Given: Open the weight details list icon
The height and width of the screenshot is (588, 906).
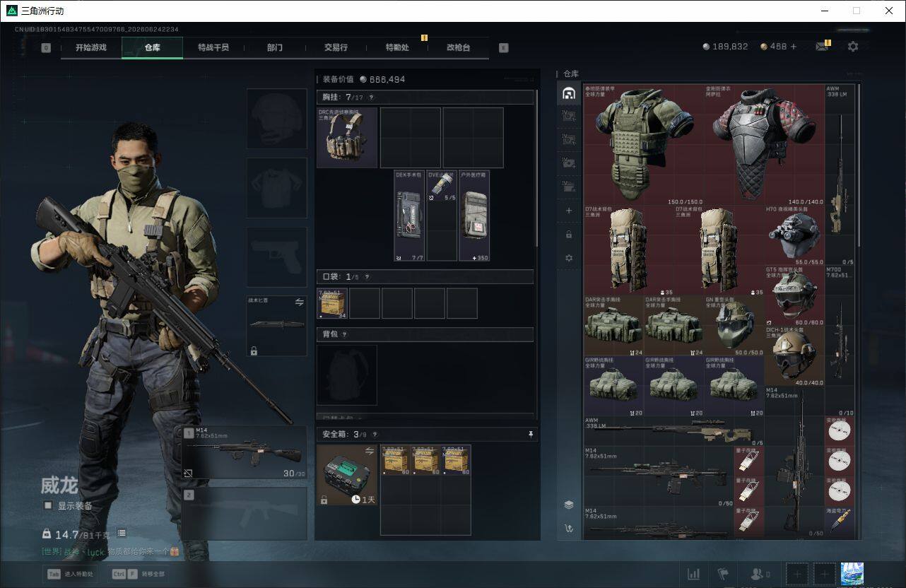Looking at the screenshot, I should [122, 534].
